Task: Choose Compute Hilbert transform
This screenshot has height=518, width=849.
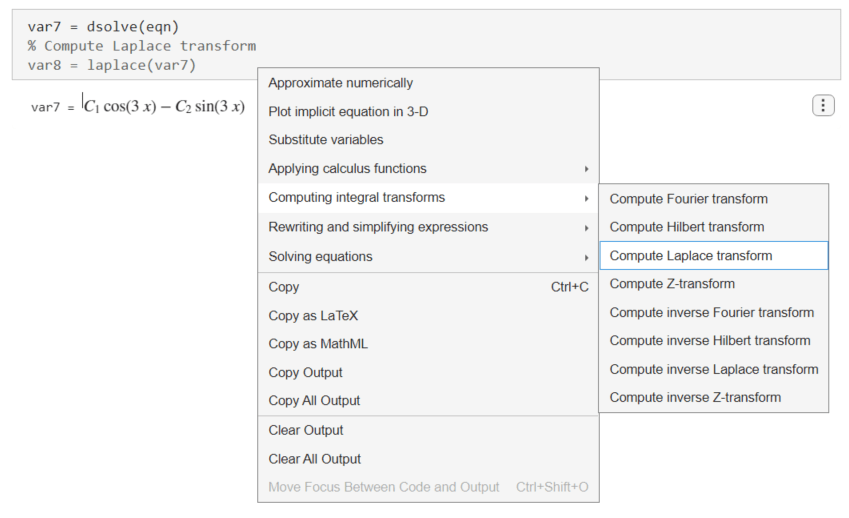Action: tap(686, 227)
